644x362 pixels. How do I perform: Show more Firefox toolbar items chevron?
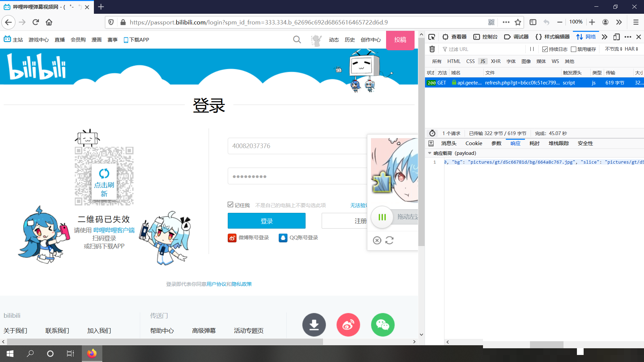[x=619, y=22]
